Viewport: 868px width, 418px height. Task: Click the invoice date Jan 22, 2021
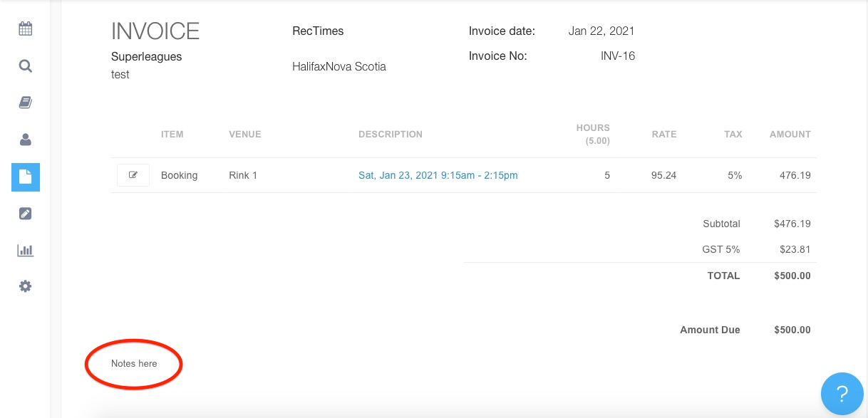coord(601,31)
